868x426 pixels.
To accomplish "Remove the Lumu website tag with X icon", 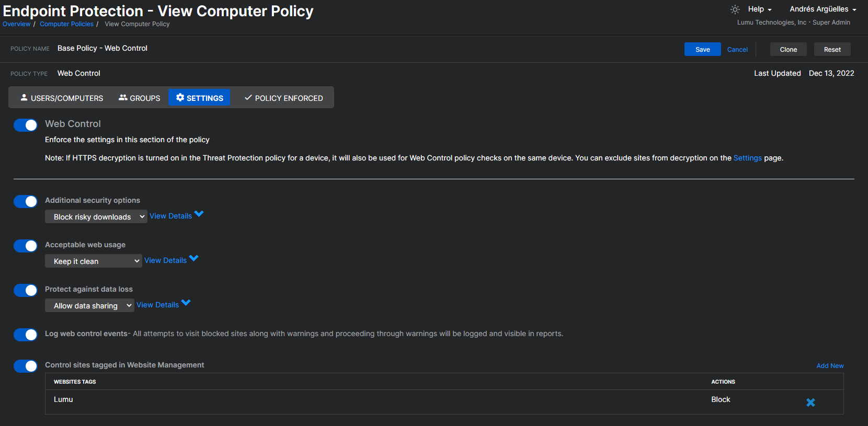I will 810,402.
